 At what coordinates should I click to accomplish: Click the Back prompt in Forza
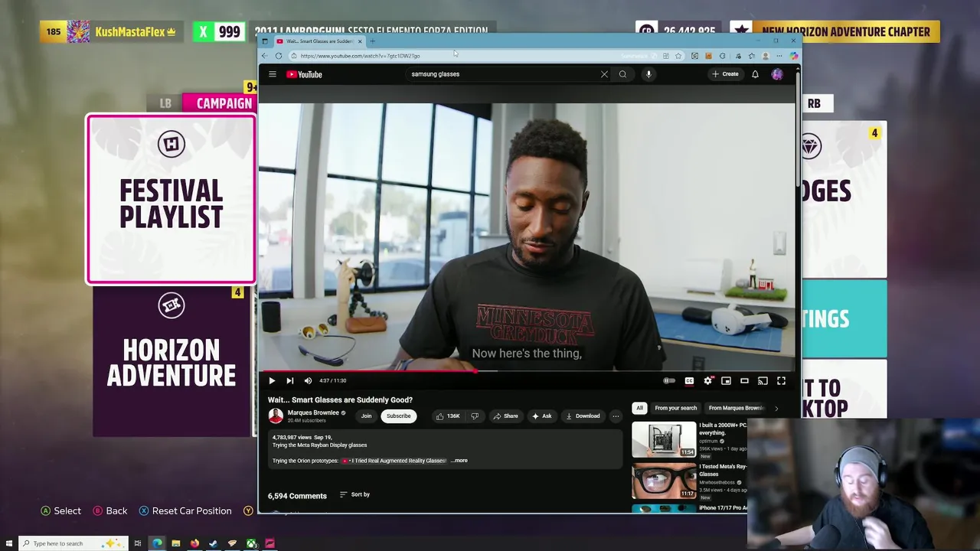[109, 510]
